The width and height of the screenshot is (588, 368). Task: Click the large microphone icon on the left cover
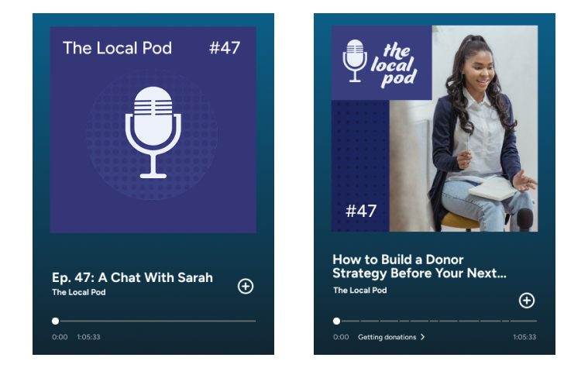tap(153, 132)
